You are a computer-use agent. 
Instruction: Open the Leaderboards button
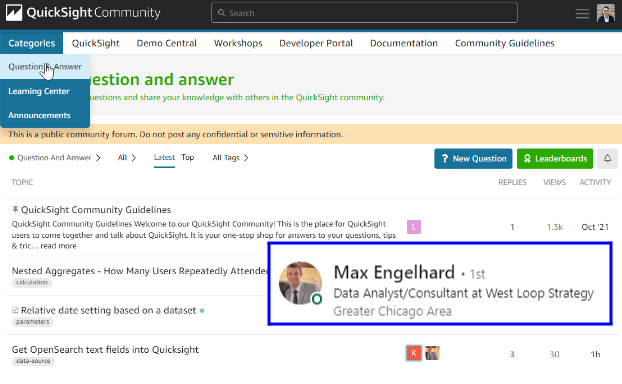[555, 159]
